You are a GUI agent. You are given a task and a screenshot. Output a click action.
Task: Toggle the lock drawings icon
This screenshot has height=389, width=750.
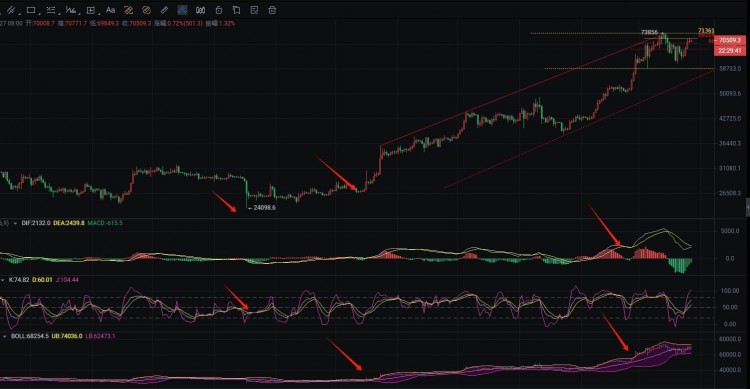(219, 10)
